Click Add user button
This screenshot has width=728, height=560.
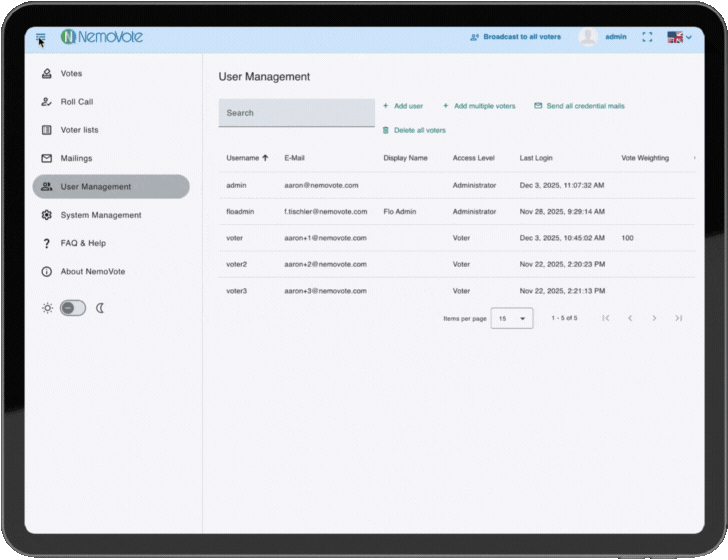(403, 106)
